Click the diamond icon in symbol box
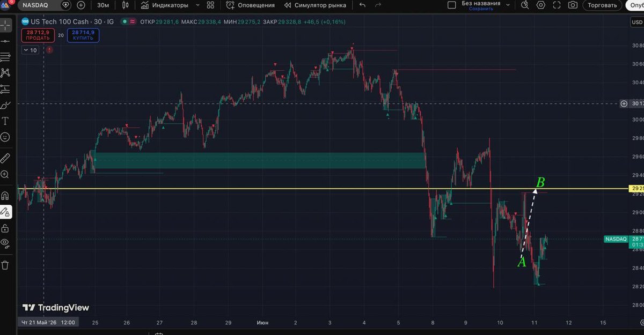644x335 pixels. tap(66, 5)
